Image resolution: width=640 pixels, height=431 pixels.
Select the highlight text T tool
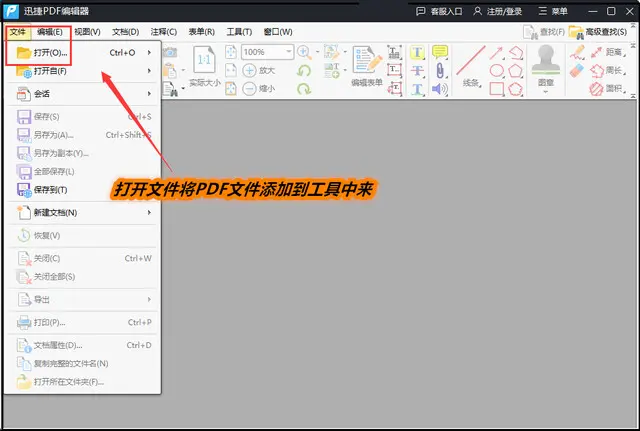pyautogui.click(x=417, y=52)
